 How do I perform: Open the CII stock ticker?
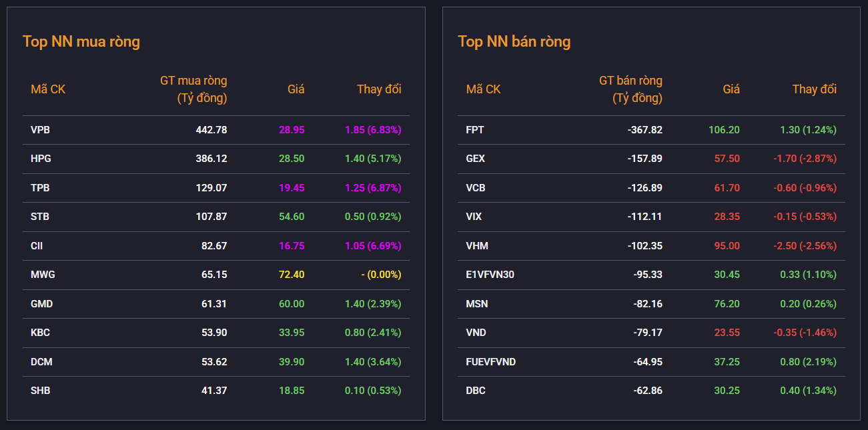tap(37, 246)
